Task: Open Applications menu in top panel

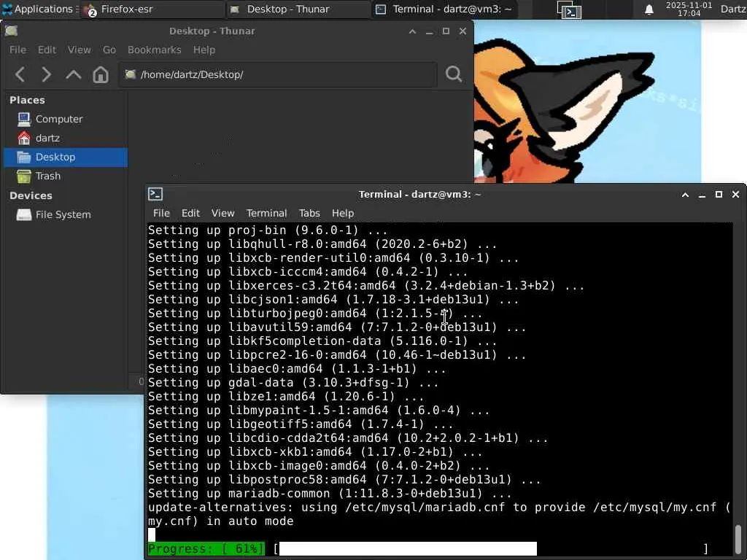Action: tap(39, 9)
